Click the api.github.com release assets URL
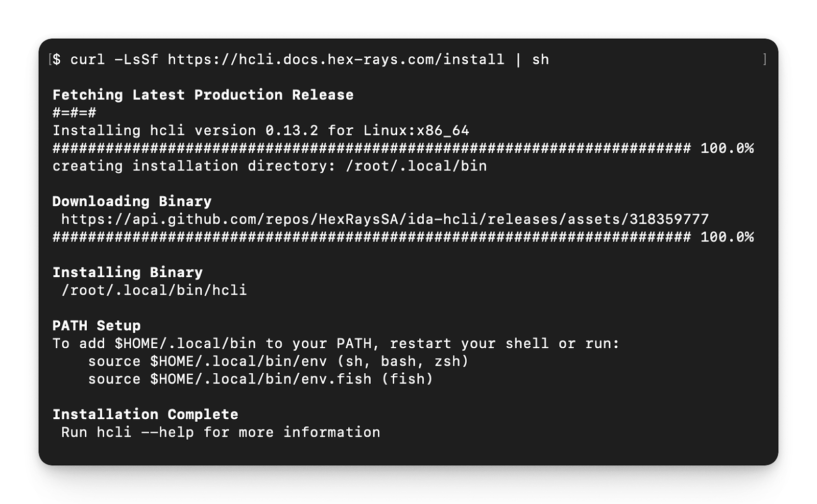The width and height of the screenshot is (817, 504). (385, 220)
